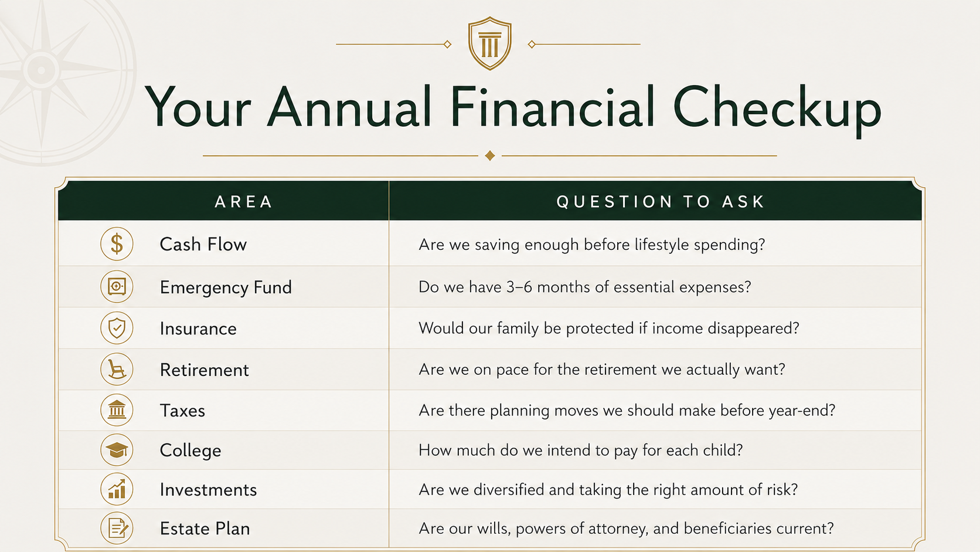Select the 3–6 months of essential expenses question
The height and width of the screenshot is (552, 980).
point(585,287)
